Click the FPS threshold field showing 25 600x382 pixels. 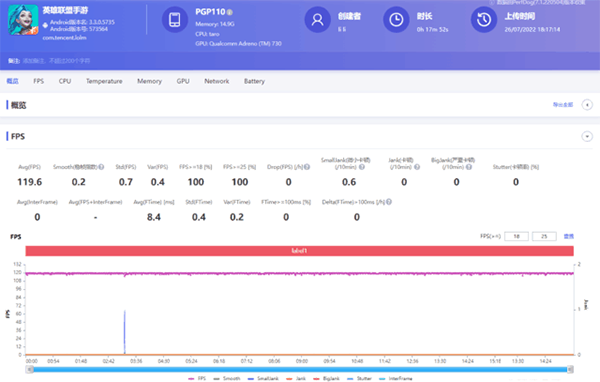[x=544, y=236]
